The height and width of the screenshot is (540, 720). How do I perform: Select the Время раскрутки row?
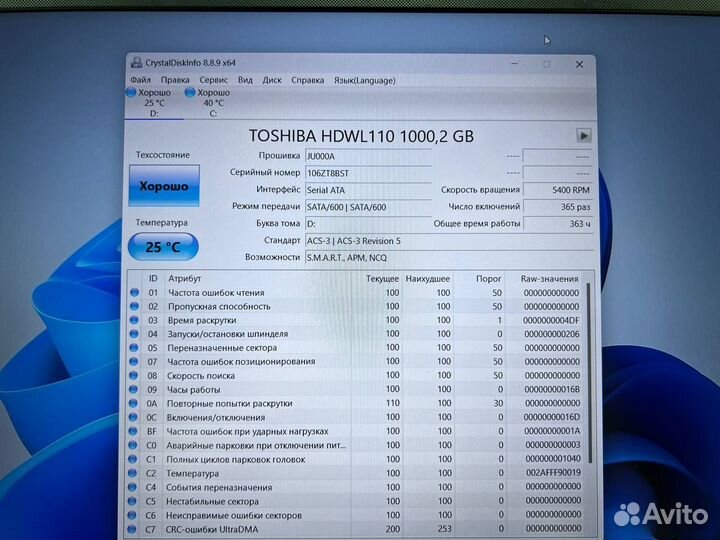(356, 320)
